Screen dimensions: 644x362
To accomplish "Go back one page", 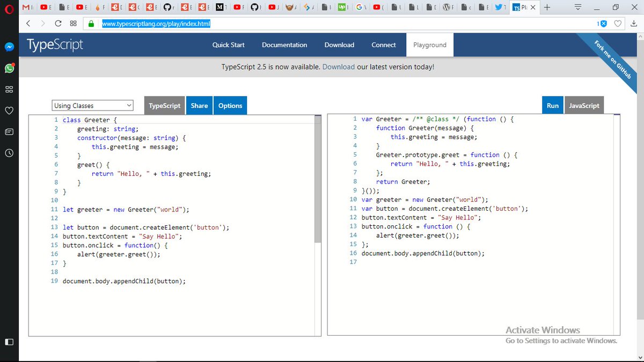I will (x=28, y=24).
